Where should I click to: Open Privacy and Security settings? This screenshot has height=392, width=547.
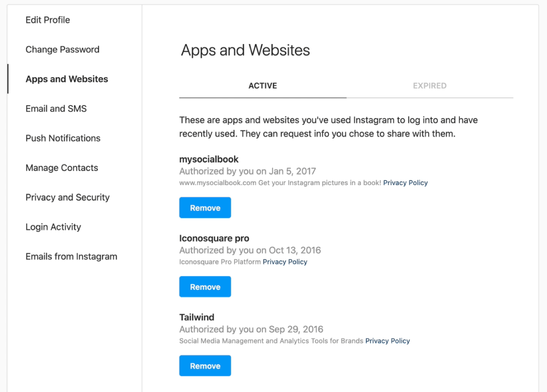[x=68, y=197]
